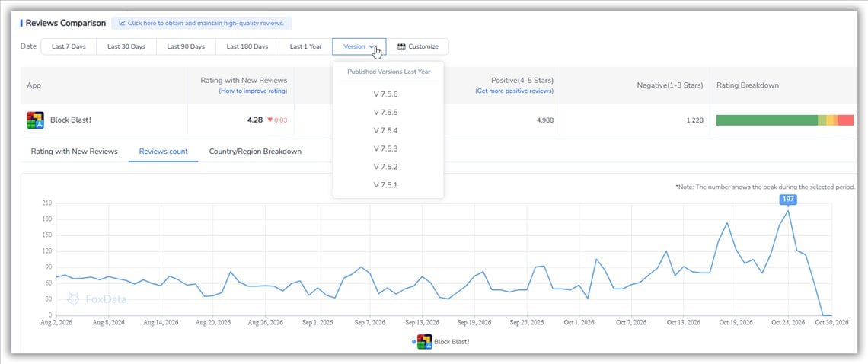
Task: Click the red segment of rating breakdown bar
Action: tap(846, 120)
